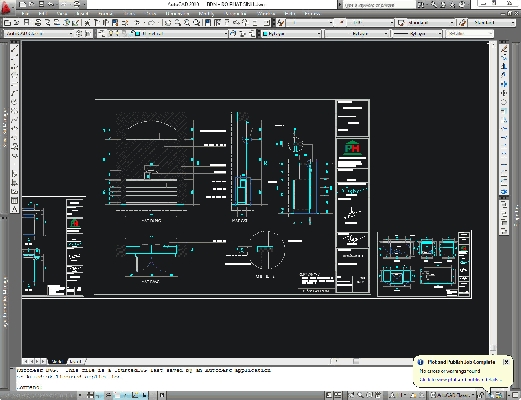Image resolution: width=521 pixels, height=400 pixels.
Task: Select the Zoom Previous magnifier icon
Action: 197,23
